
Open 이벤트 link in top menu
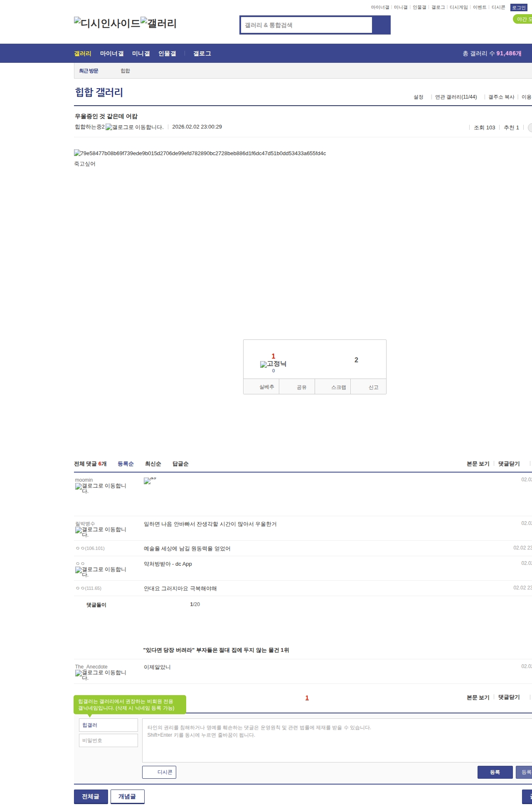click(x=480, y=7)
